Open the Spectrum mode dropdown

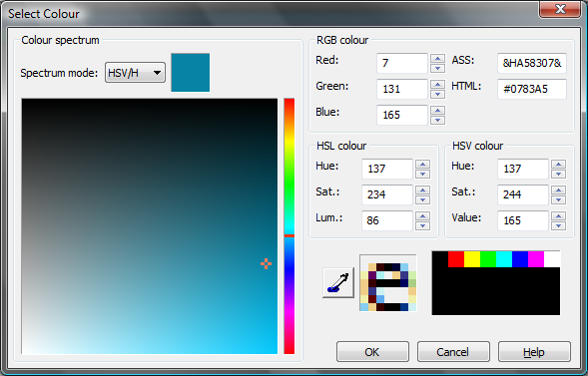point(135,72)
